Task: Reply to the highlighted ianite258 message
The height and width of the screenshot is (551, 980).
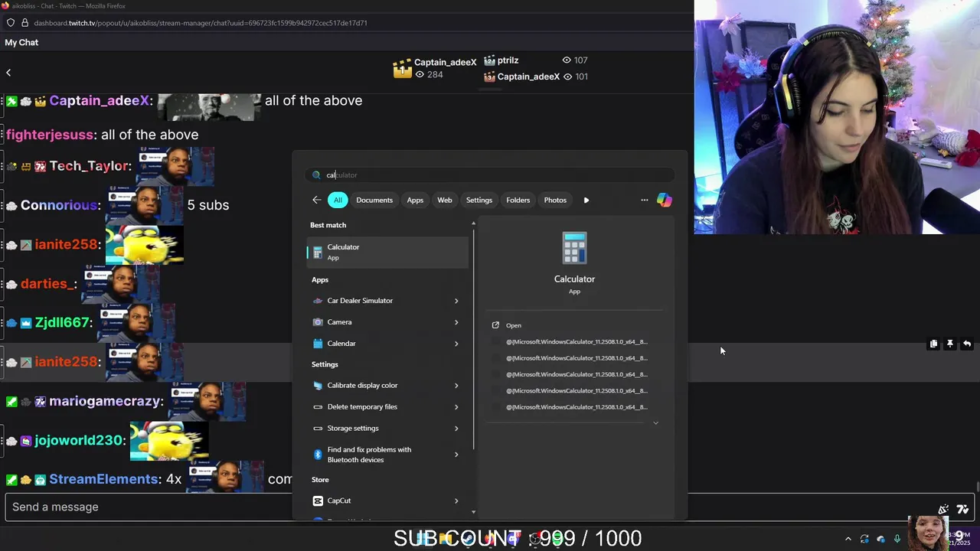Action: point(967,344)
